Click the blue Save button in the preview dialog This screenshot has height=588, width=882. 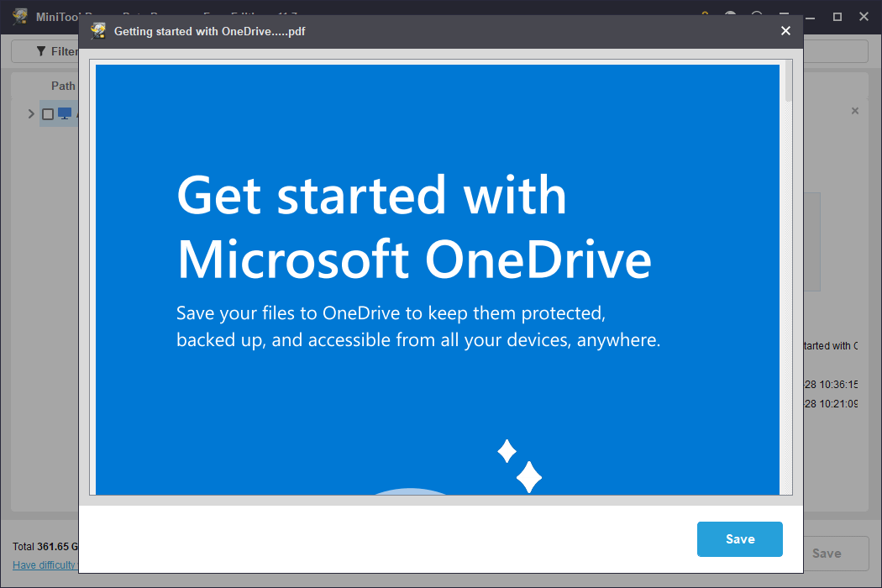(x=740, y=539)
